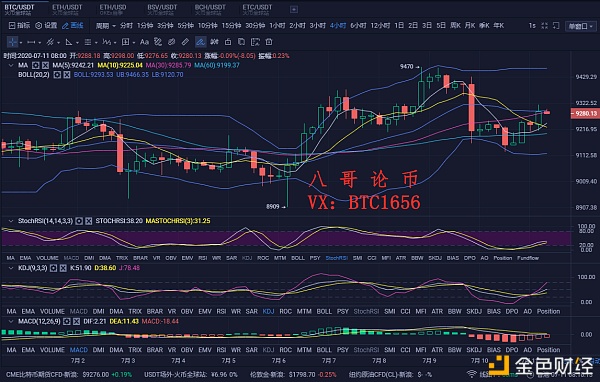The height and width of the screenshot is (382, 600).
Task: Switch to the BCH/USDT tab
Action: [x=210, y=10]
